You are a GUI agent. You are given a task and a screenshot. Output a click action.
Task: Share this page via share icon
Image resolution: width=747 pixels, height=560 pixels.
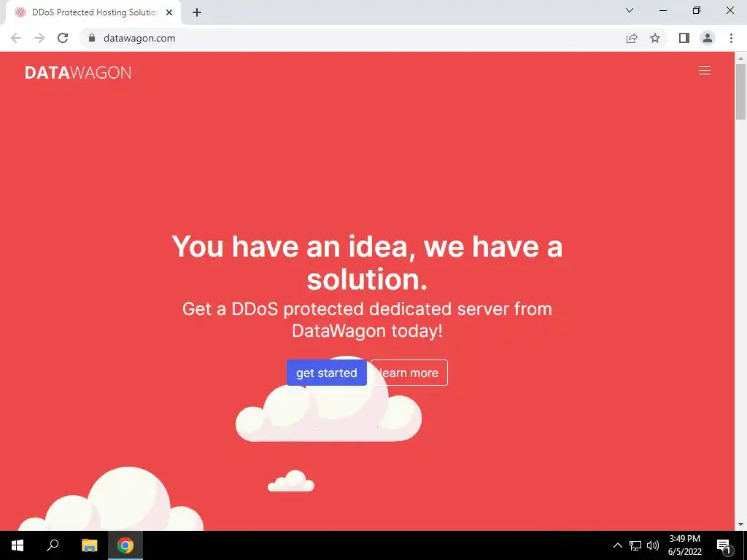[632, 38]
